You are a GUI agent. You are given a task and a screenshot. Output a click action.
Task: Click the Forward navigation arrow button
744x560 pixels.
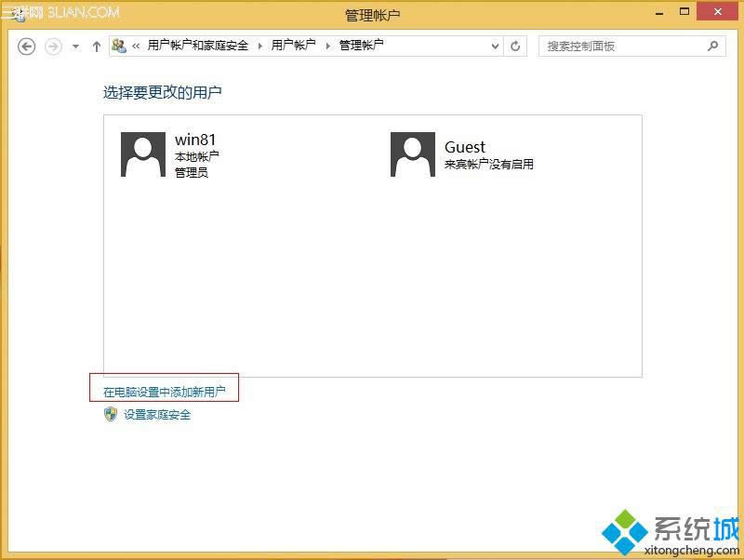point(53,46)
